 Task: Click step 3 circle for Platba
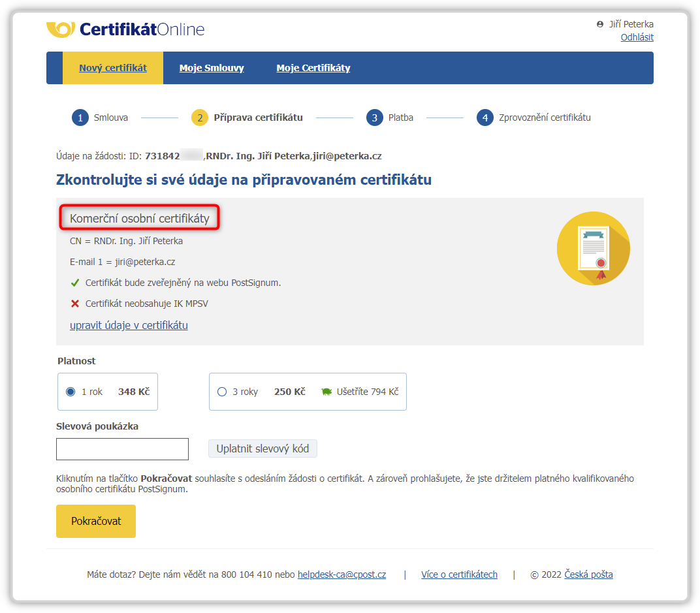(375, 118)
